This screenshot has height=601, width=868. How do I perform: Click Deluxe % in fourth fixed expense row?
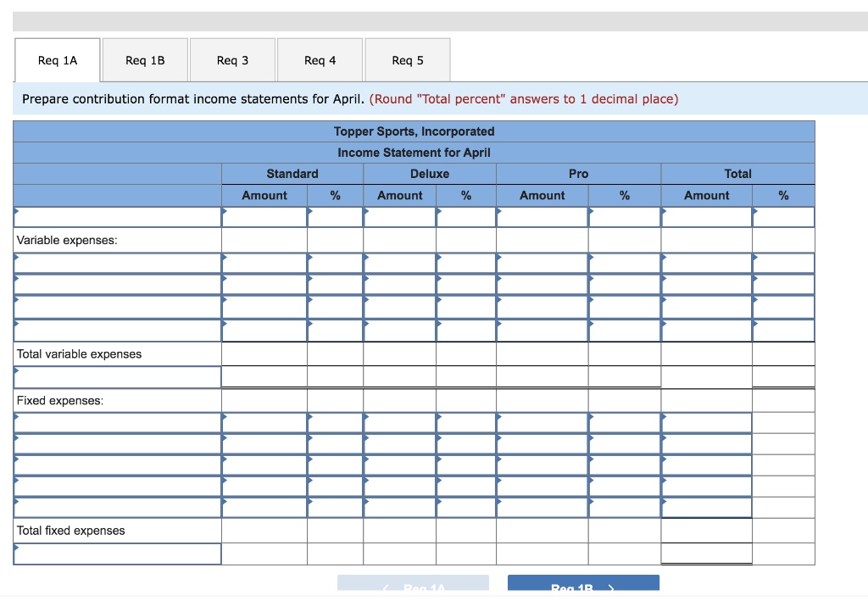(x=466, y=487)
